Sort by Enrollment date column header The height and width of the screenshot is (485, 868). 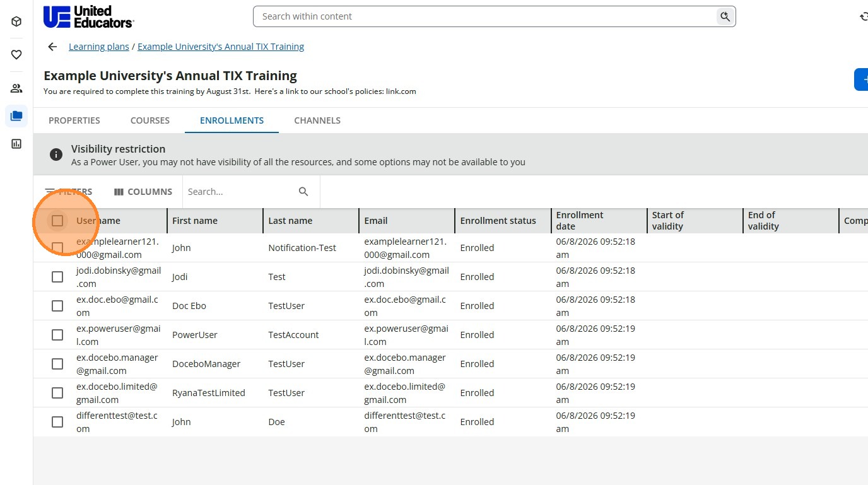tap(580, 221)
